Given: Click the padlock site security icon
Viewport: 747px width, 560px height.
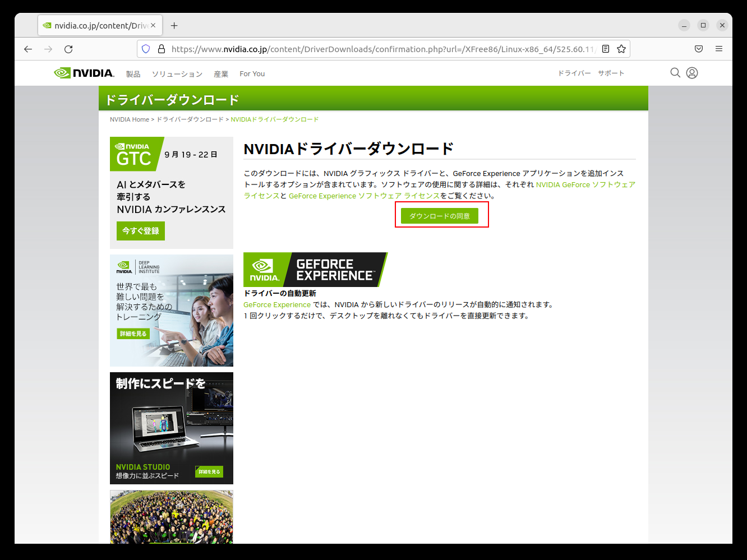Looking at the screenshot, I should tap(162, 49).
